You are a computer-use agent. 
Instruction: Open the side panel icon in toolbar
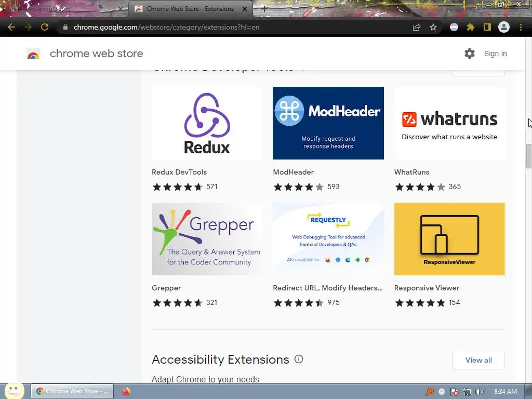pos(487,27)
